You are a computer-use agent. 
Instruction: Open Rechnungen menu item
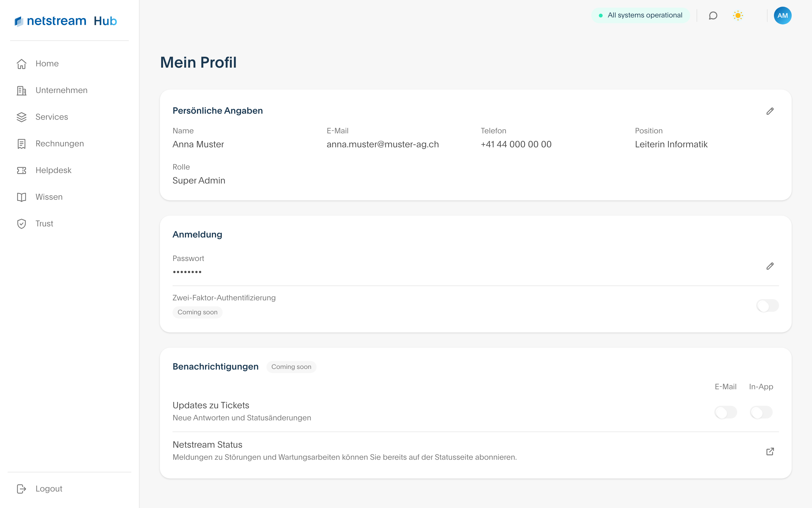[x=60, y=144]
